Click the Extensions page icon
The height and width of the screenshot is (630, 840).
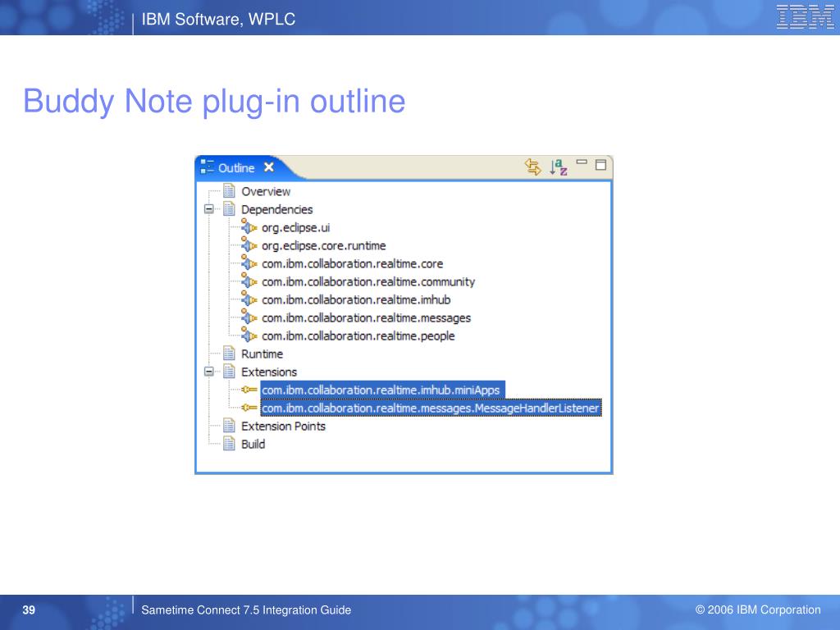(x=230, y=372)
